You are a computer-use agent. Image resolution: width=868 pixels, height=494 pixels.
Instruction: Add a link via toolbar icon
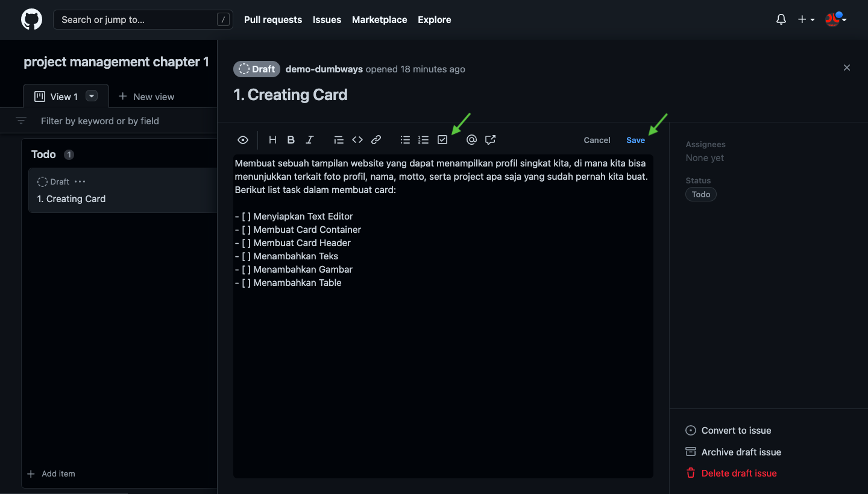376,140
